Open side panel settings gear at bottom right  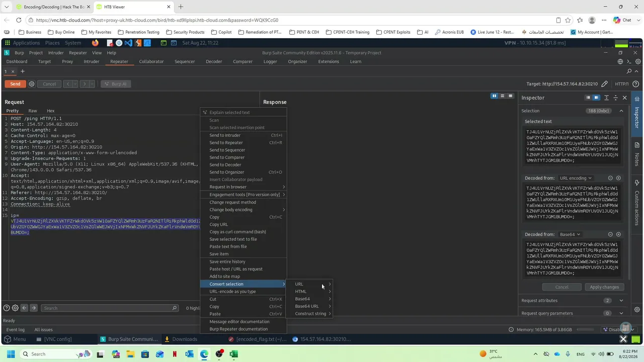coord(637,310)
